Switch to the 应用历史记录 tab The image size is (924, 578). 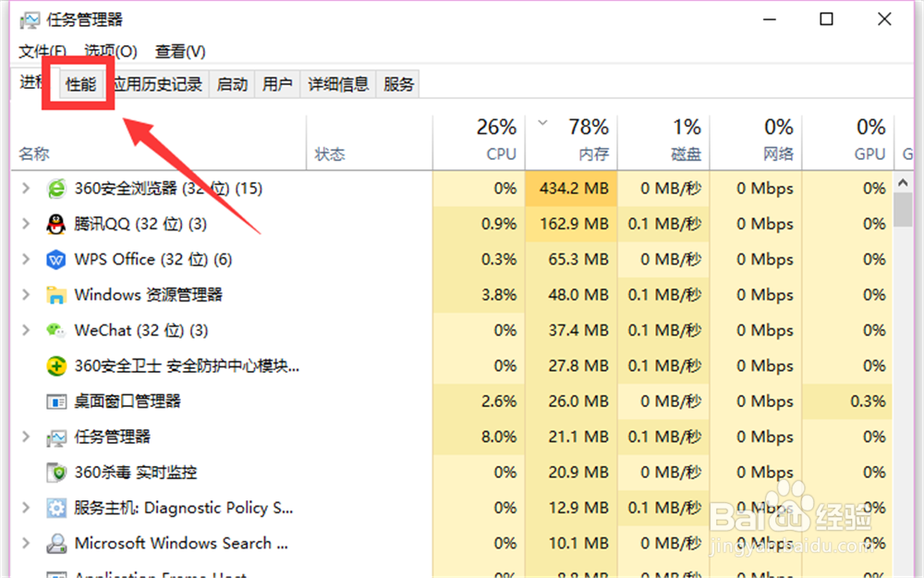tap(158, 84)
